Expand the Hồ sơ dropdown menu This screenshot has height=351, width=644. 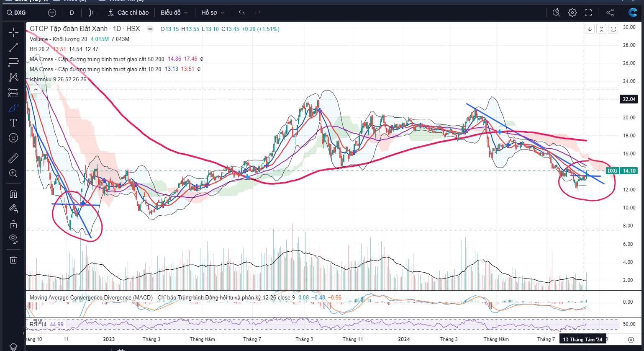click(213, 13)
